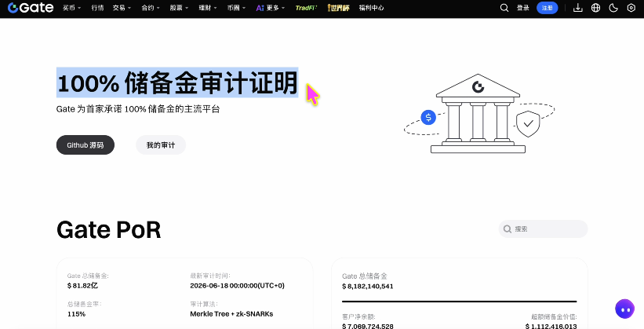Expand the 股票 dropdown menu
Screen dimensions: 644x329
click(179, 8)
